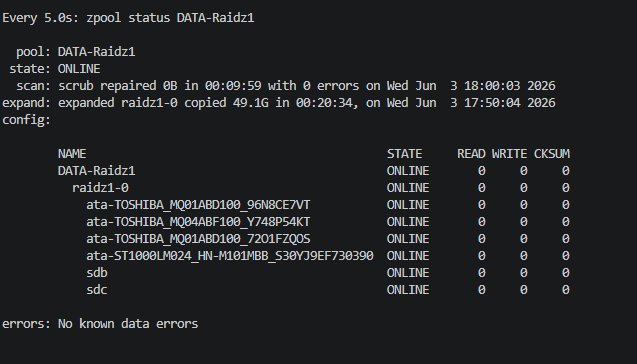Screen dimensions: 637x364
Task: Click ONLINE state in the sdc row
Action: [408, 290]
